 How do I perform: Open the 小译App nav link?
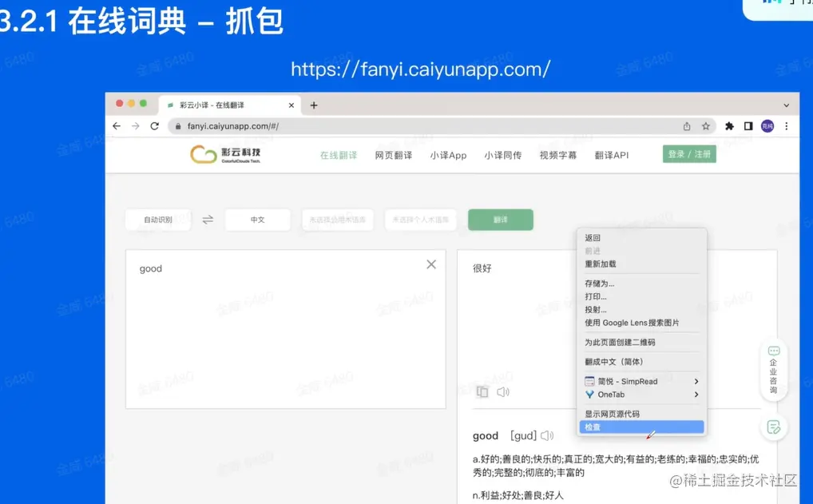448,155
